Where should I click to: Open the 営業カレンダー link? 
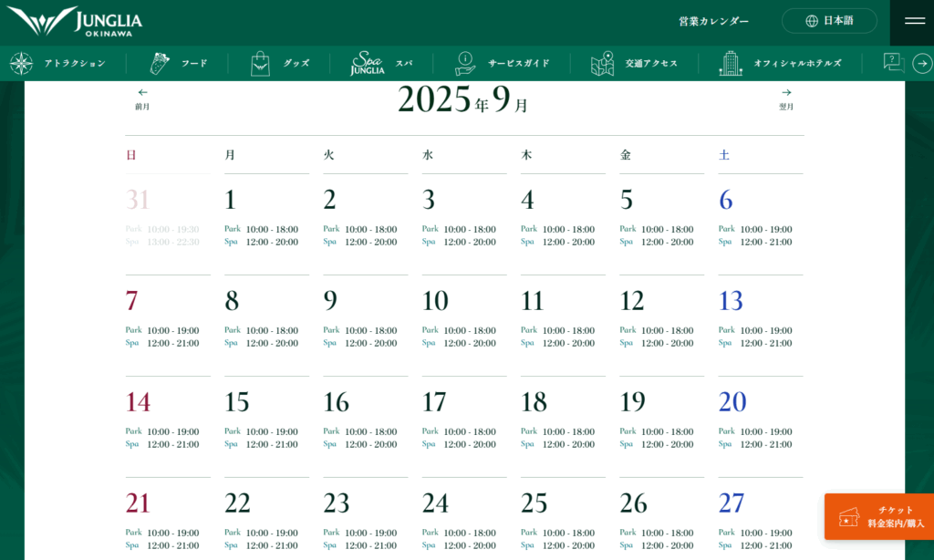[713, 22]
